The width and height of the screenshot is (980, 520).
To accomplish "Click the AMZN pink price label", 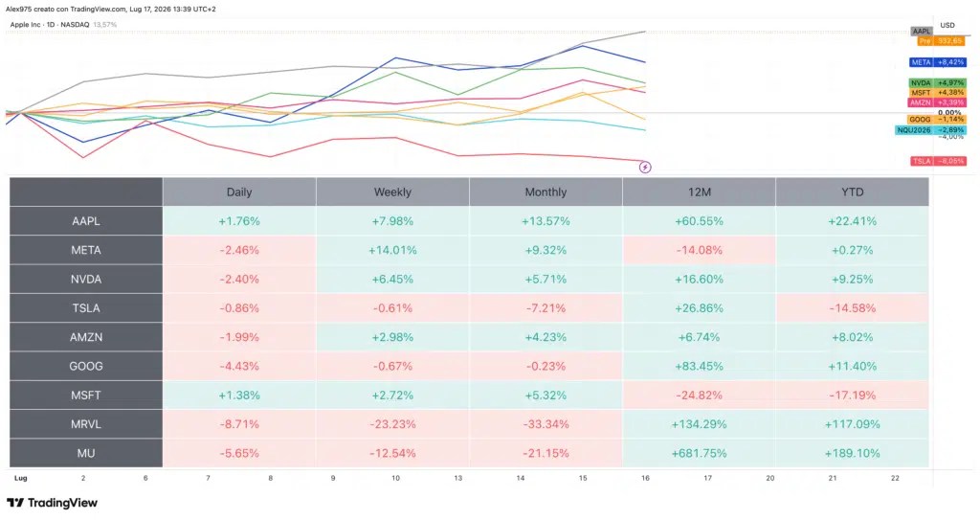I will (936, 102).
